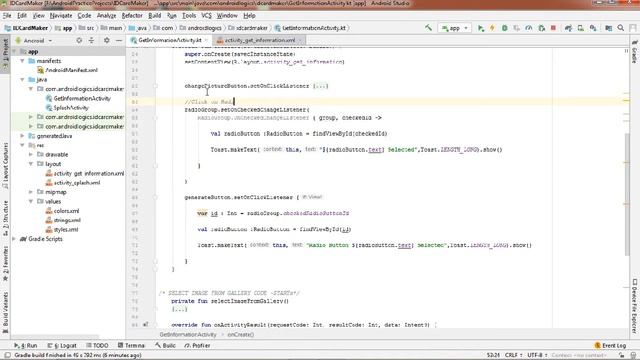Click the Collapse All icon in Project panel
This screenshot has height=360, width=640.
point(91,40)
